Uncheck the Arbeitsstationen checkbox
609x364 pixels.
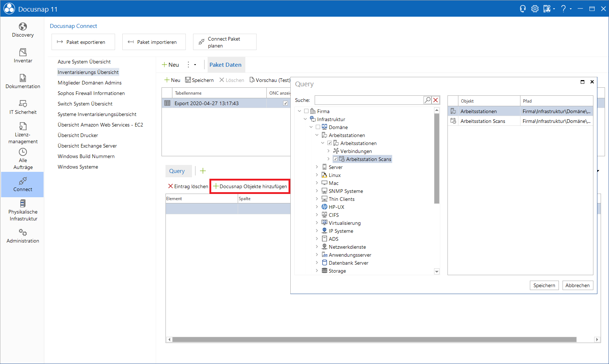330,143
